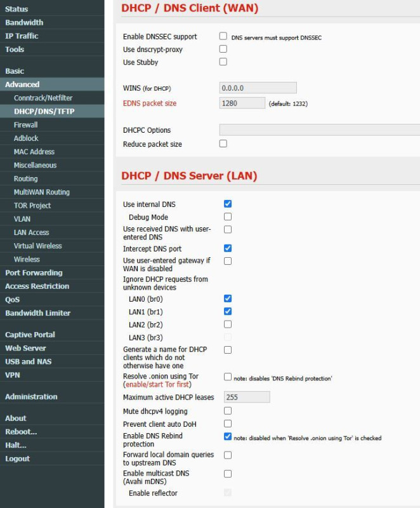
Task: Open Virtual Wireless page
Action: tap(52, 246)
